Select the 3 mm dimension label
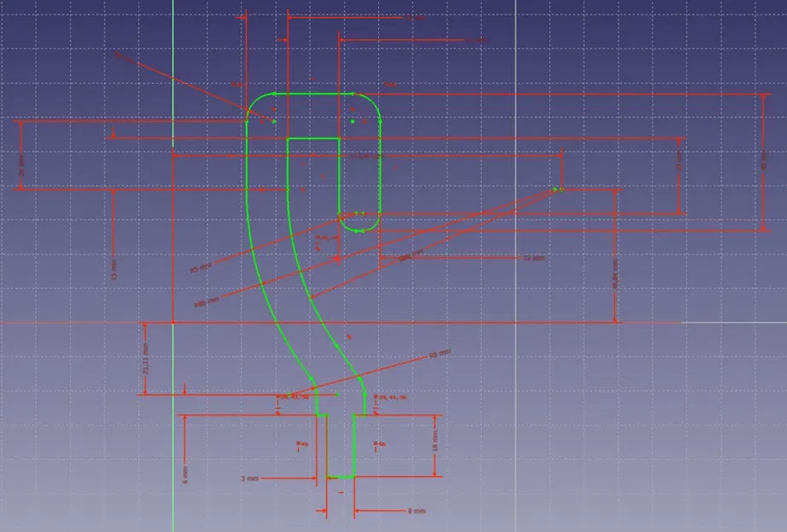The image size is (787, 532). 250,478
